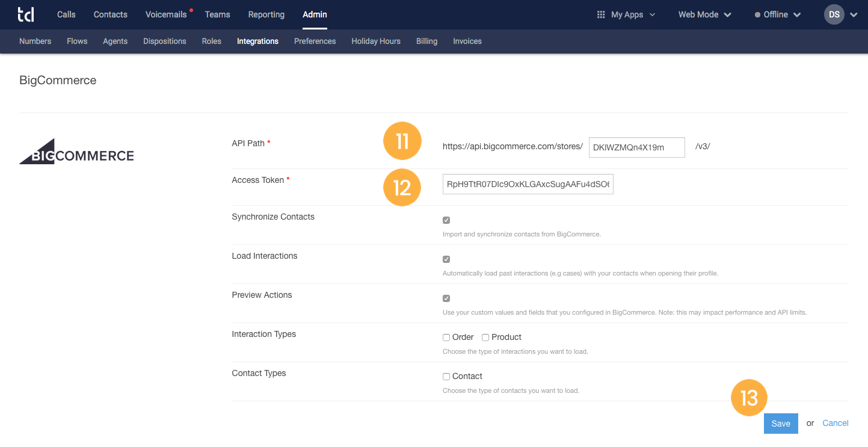Click the Interaction Types label
The height and width of the screenshot is (447, 868).
[264, 334]
